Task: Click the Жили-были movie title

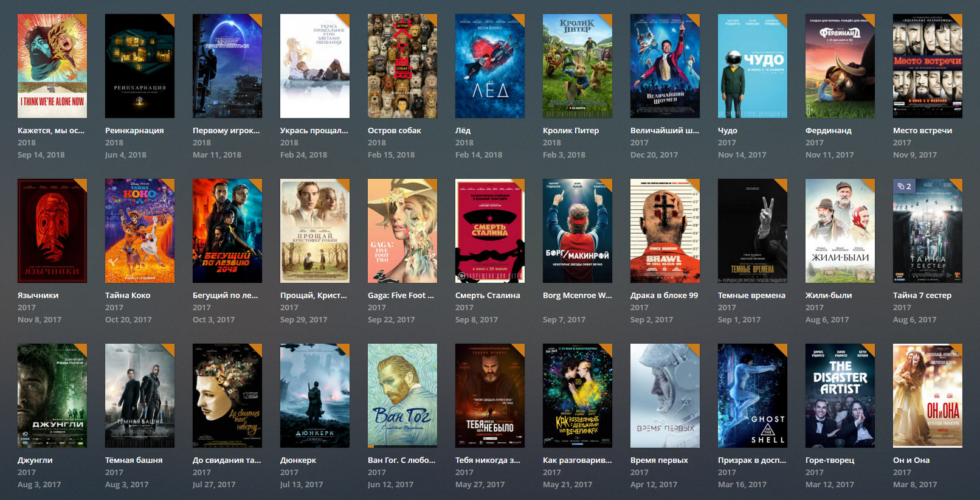Action: tap(828, 295)
